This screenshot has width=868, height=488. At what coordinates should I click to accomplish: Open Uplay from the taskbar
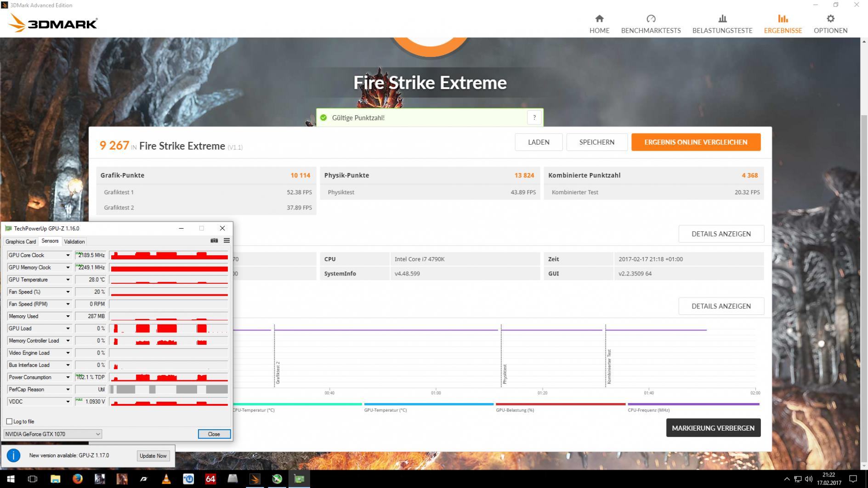[188, 479]
